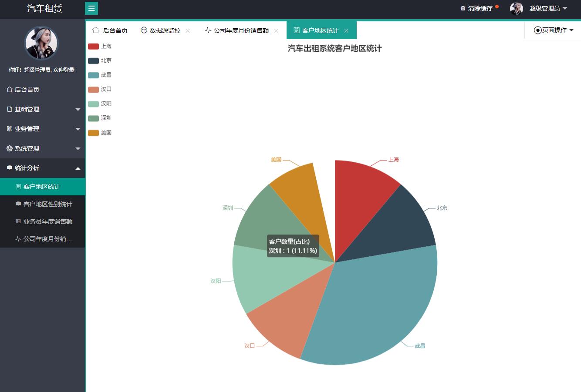
Task: Open the 页面操作 dropdown
Action: click(x=554, y=30)
